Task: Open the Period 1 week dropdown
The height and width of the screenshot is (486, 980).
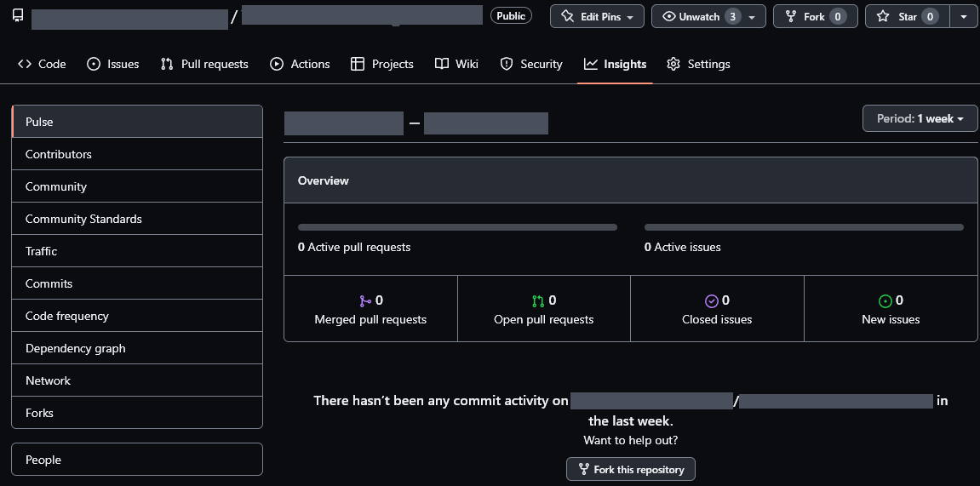Action: pos(920,118)
